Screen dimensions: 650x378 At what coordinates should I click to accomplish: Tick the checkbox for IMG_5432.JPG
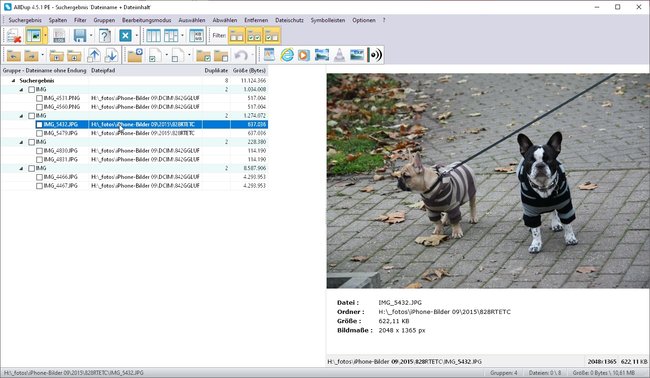click(39, 124)
